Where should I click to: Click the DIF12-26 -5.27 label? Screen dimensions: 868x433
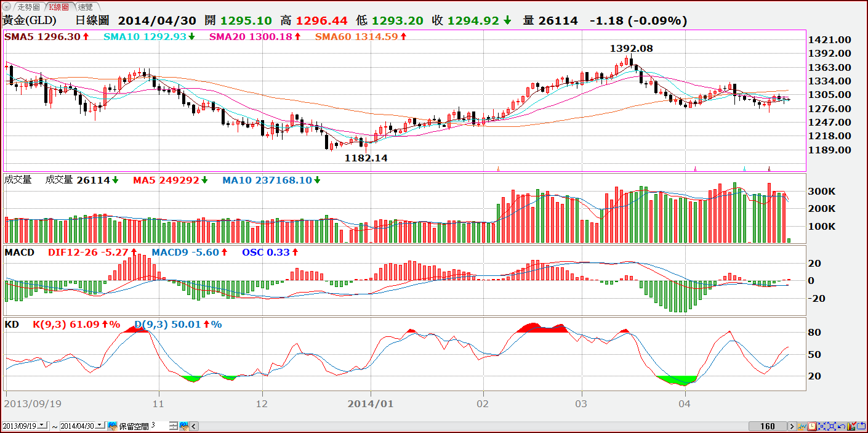(x=88, y=253)
